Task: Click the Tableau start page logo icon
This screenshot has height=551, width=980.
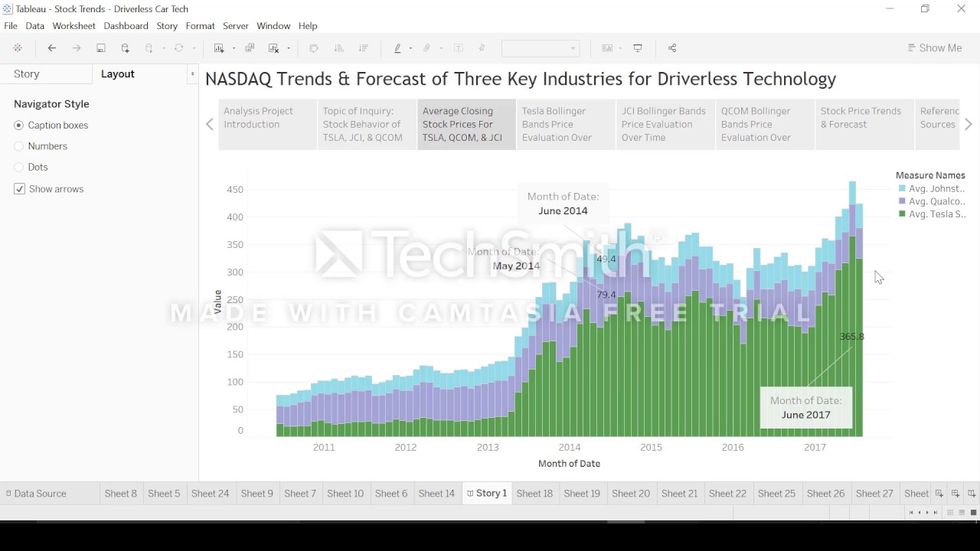Action: click(18, 48)
